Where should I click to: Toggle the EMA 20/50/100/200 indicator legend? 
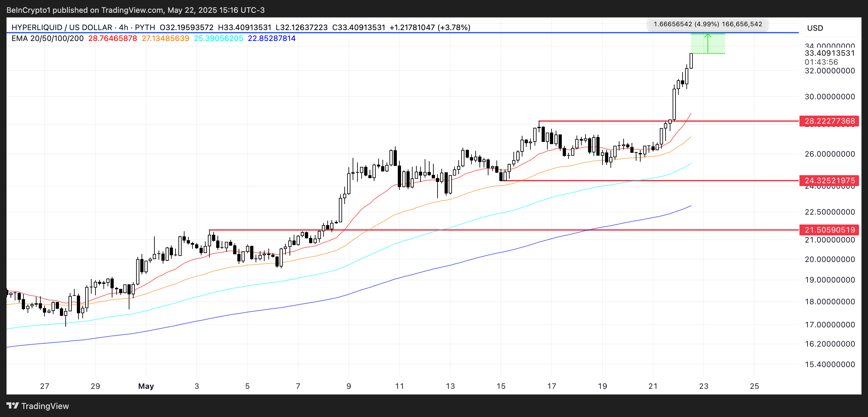(x=47, y=38)
